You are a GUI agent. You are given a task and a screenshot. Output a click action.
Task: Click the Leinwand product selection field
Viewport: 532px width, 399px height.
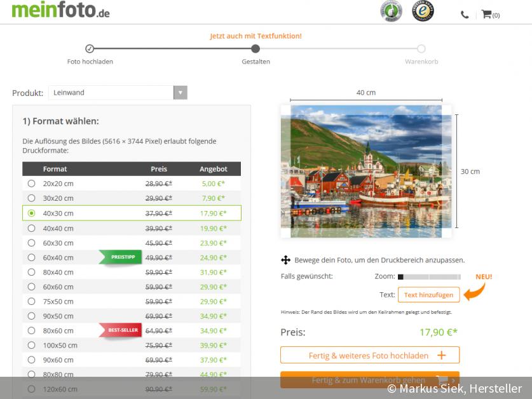(111, 93)
